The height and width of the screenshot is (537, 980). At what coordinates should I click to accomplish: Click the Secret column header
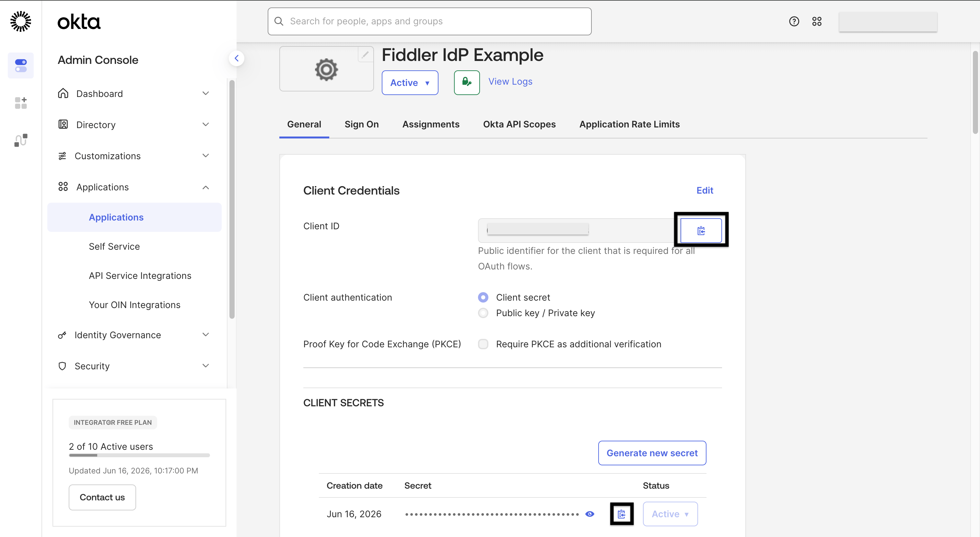click(x=418, y=486)
